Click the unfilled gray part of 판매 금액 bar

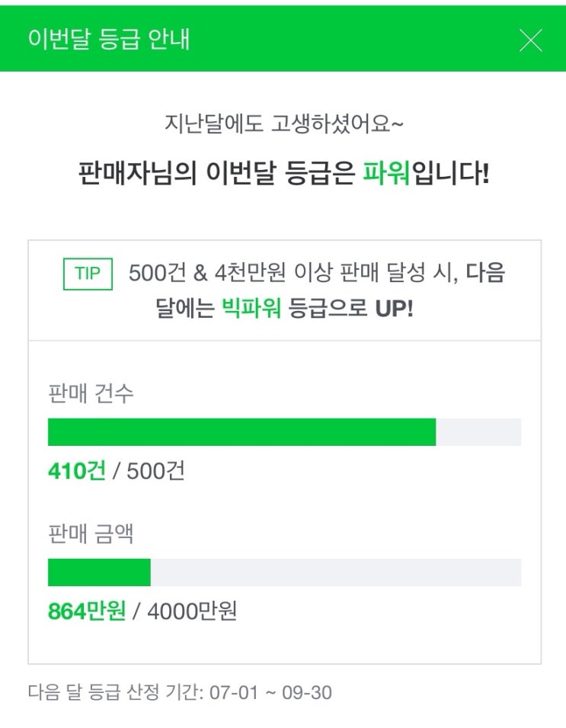click(335, 572)
